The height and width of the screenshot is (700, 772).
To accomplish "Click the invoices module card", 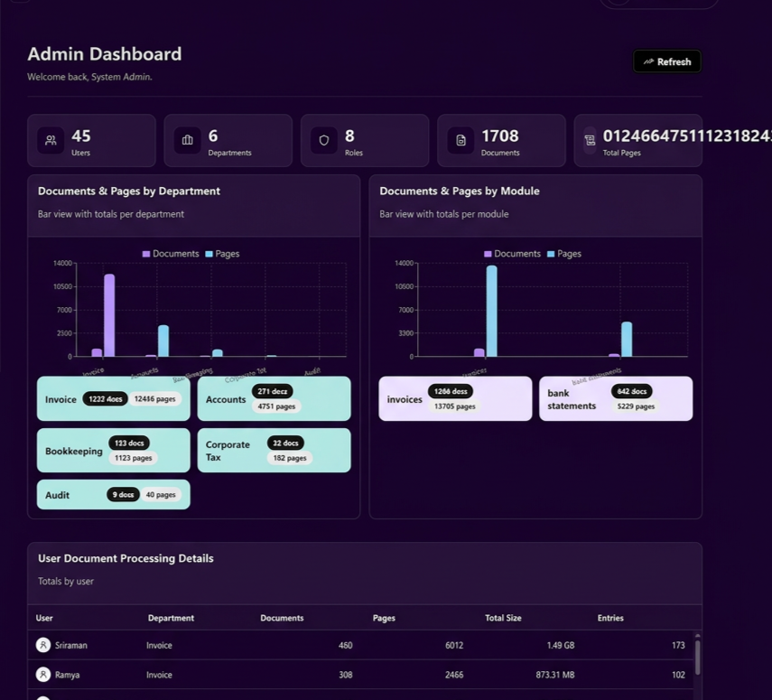I will [x=455, y=398].
